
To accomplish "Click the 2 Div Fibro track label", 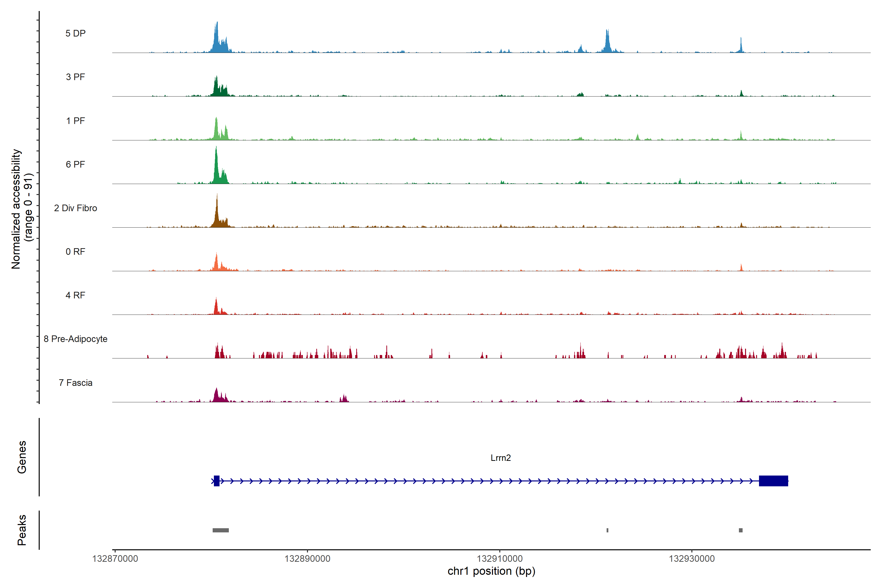I will pos(75,208).
